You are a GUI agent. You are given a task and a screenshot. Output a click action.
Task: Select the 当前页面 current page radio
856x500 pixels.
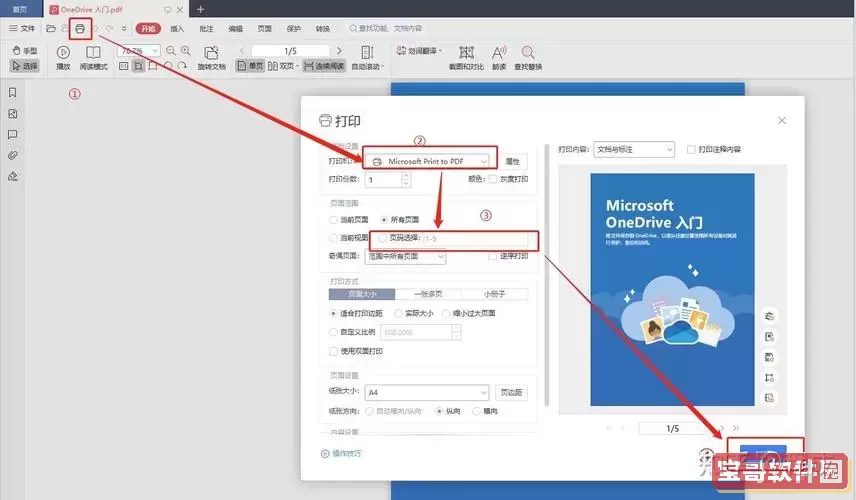point(333,220)
